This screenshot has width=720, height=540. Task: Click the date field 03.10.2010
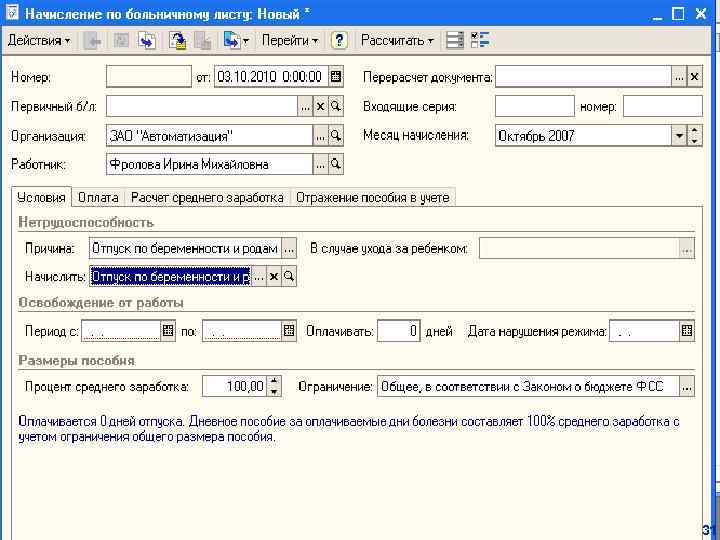pos(271,77)
